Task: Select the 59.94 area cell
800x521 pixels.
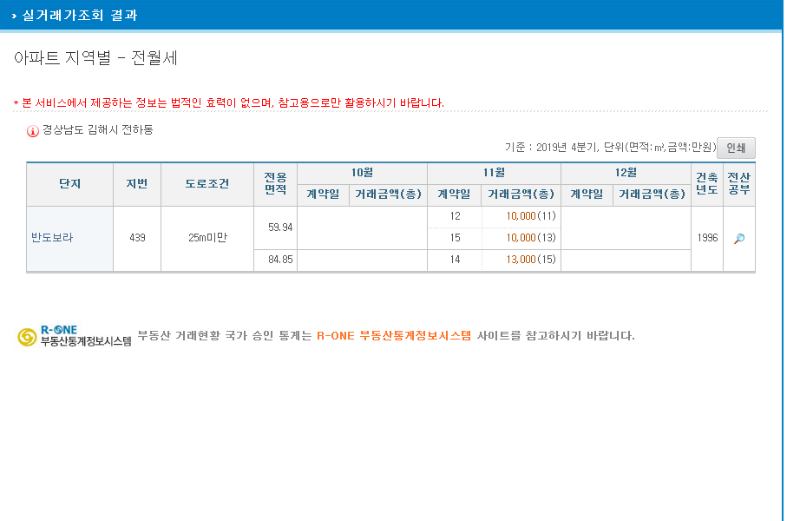Action: 276,228
